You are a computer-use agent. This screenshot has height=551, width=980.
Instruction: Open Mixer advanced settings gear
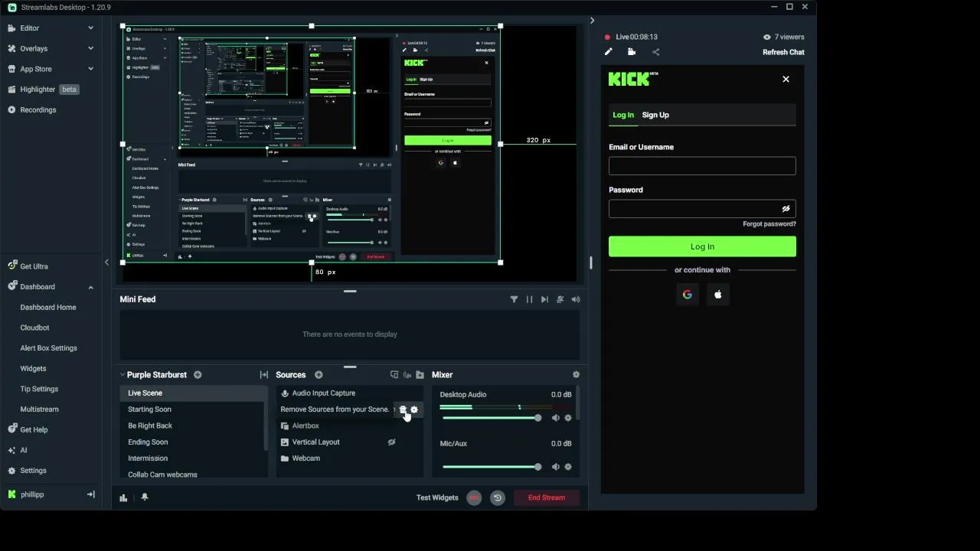pos(576,375)
